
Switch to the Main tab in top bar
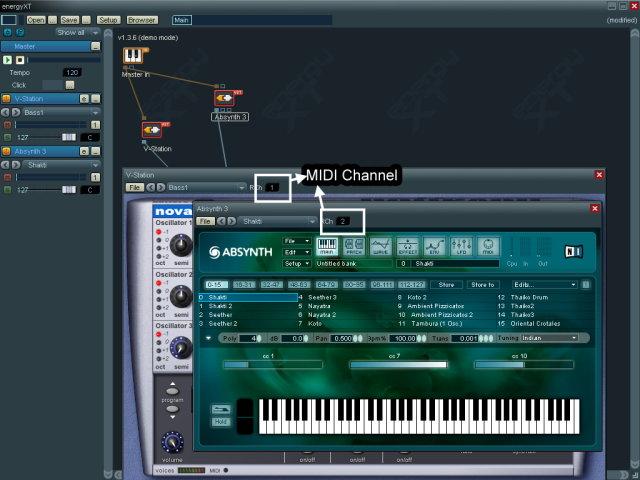[182, 20]
